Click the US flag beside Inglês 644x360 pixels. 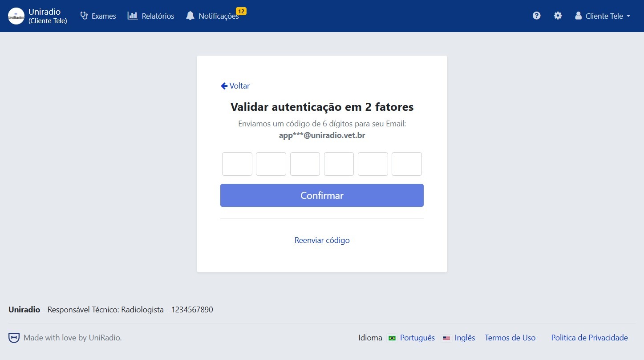point(446,338)
